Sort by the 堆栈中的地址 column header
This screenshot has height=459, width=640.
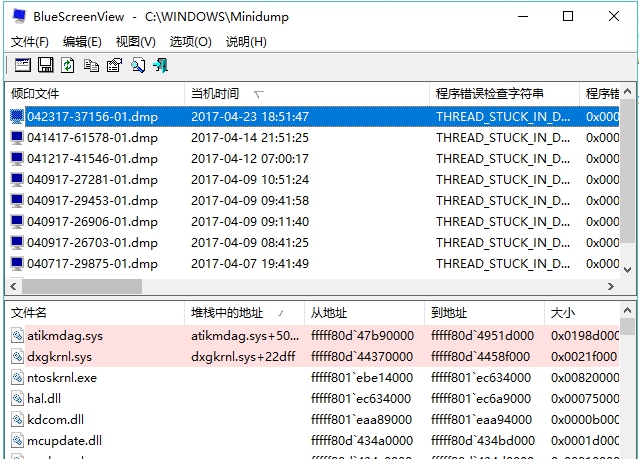click(244, 313)
